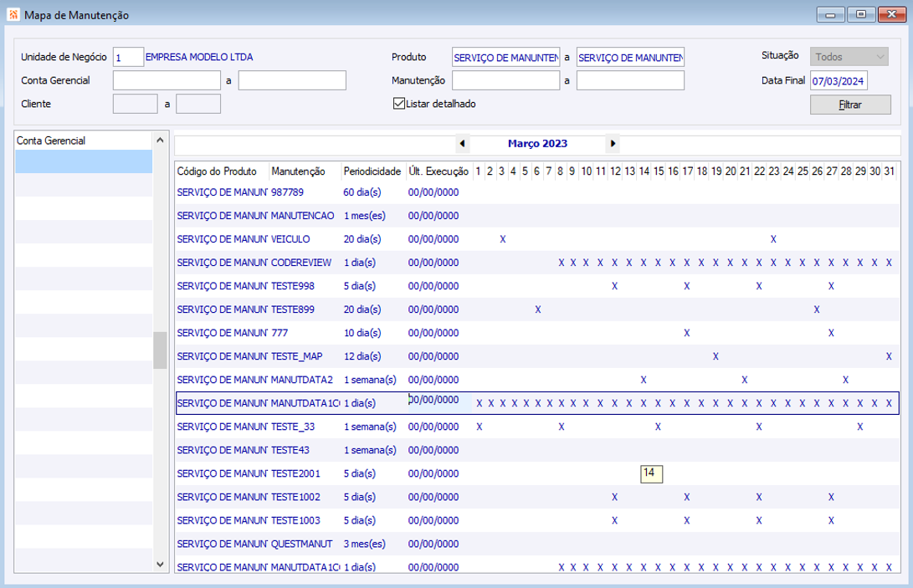Image resolution: width=913 pixels, height=588 pixels.
Task: Click the second Cliente field
Action: 198,104
